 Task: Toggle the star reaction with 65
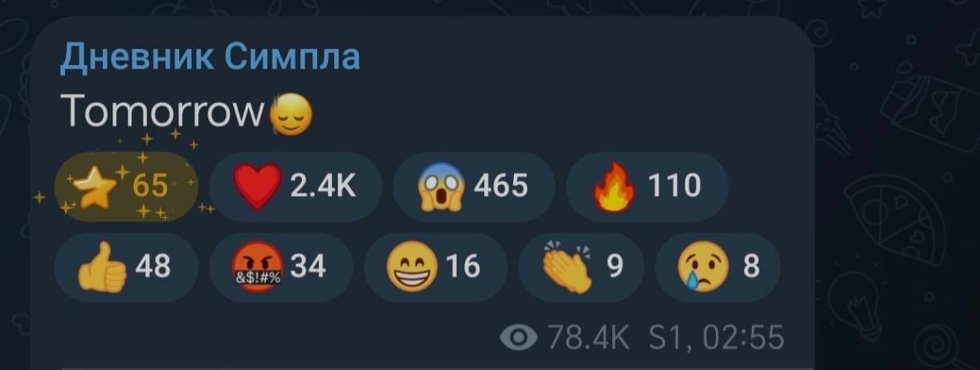click(125, 186)
